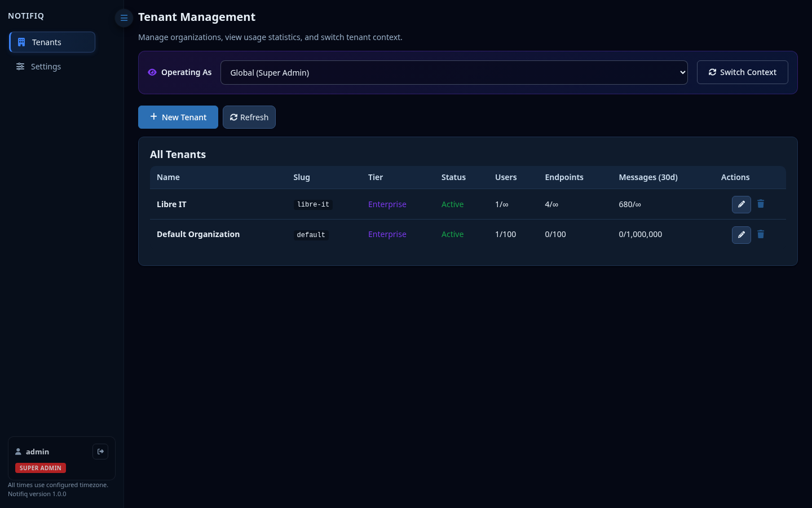Click Active status of Libre IT
This screenshot has width=812, height=508.
point(452,204)
